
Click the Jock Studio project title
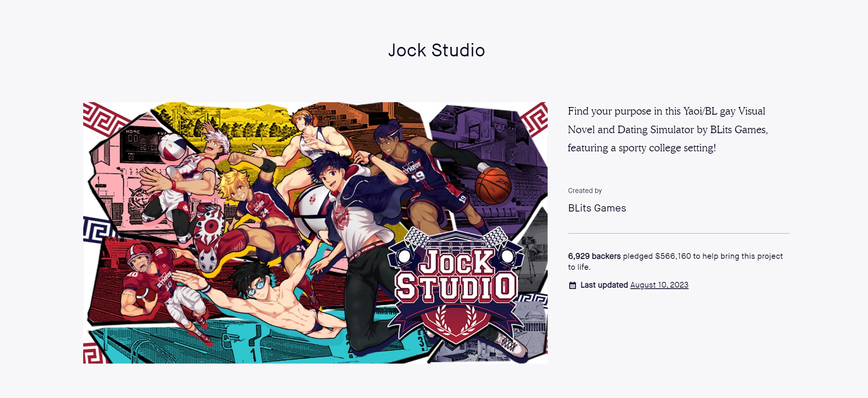pos(436,50)
